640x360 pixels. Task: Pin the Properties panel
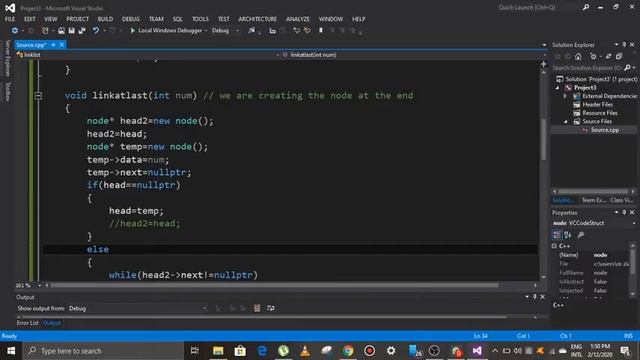click(624, 212)
